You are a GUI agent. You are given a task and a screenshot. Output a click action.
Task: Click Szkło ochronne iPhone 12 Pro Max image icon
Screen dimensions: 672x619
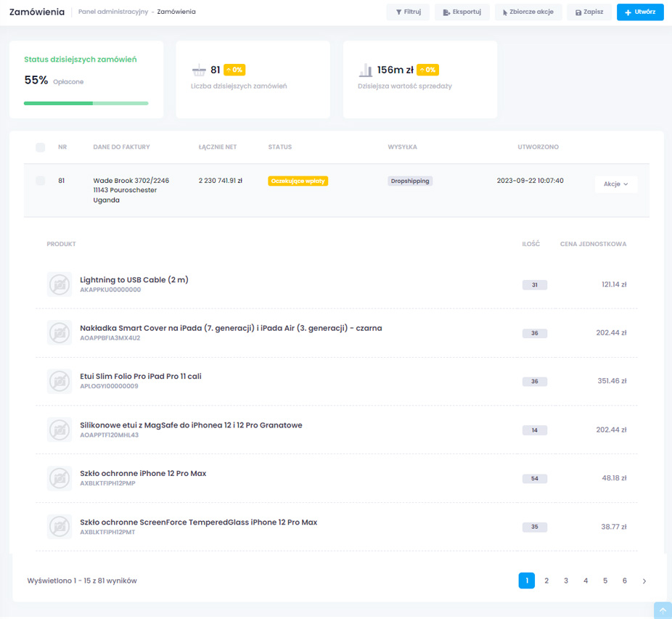coord(59,478)
